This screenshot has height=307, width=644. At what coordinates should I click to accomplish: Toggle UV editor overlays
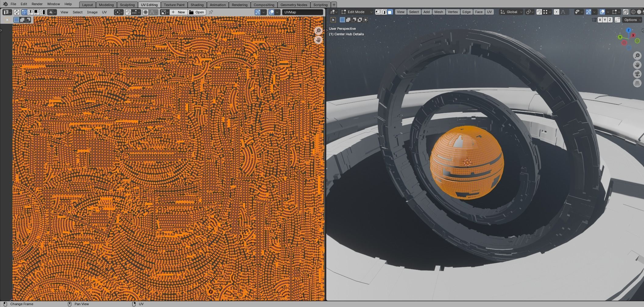[x=271, y=12]
